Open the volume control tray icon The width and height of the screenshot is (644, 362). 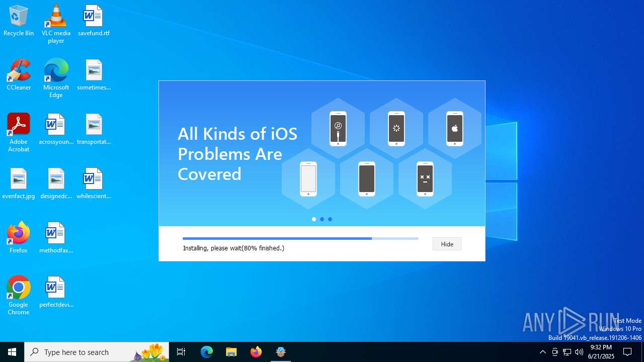[579, 352]
